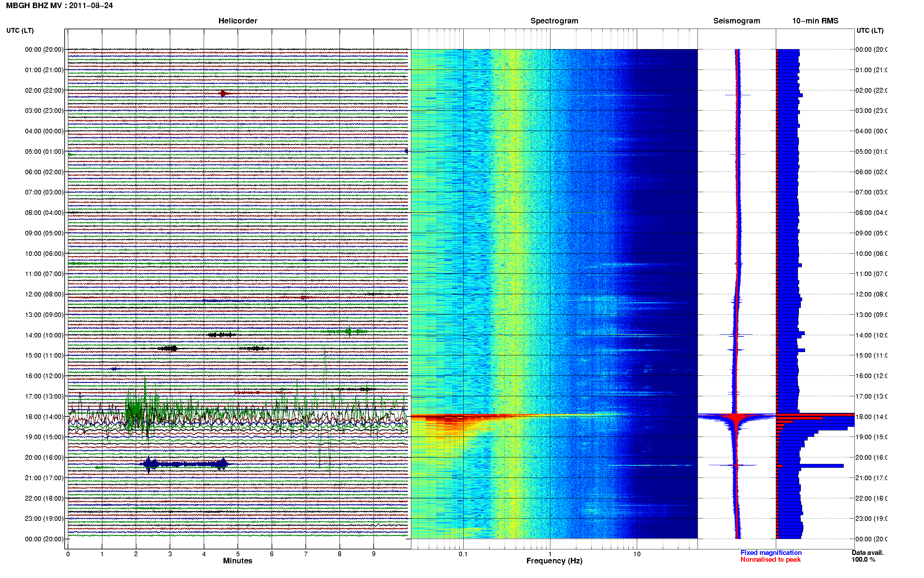Select the left time label '20:00 (16:00)'

(x=44, y=457)
